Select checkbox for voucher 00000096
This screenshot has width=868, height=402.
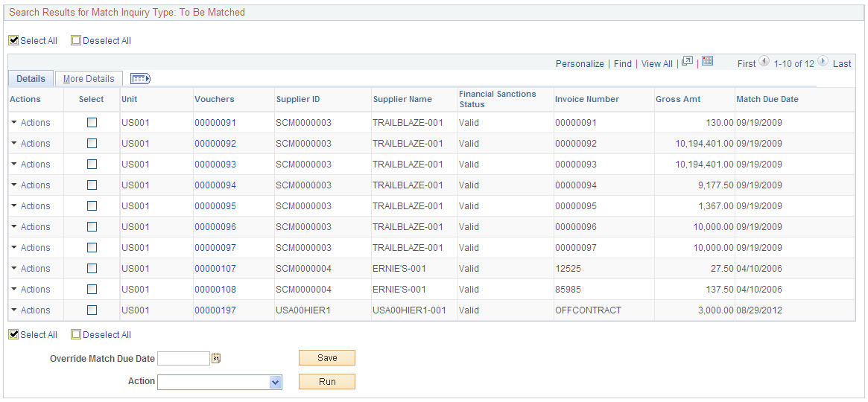coord(92,227)
